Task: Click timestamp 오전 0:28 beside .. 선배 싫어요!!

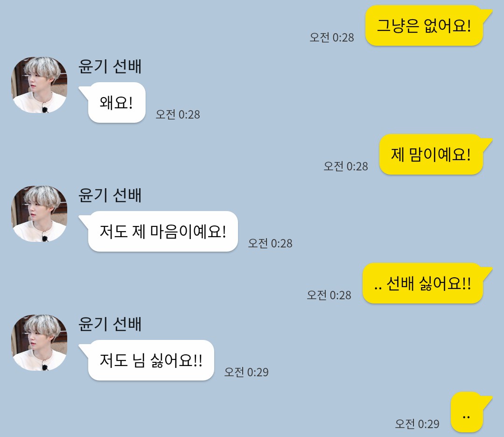Action: click(x=329, y=295)
